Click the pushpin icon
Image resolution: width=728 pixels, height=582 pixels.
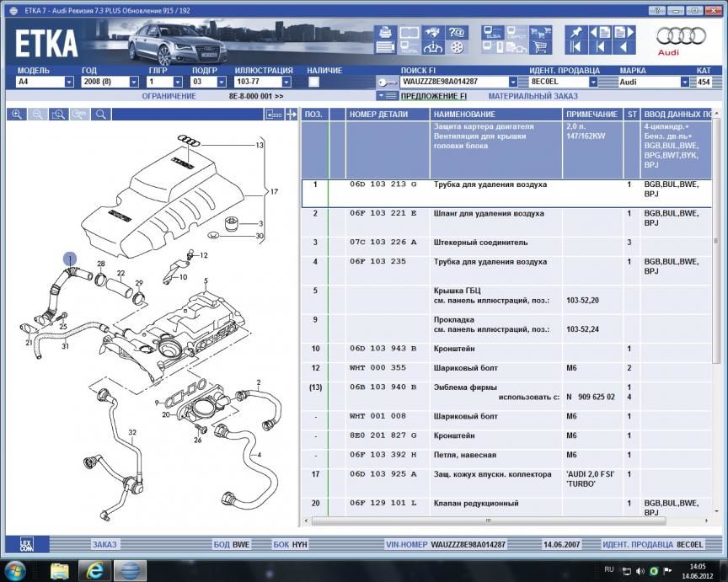(576, 32)
